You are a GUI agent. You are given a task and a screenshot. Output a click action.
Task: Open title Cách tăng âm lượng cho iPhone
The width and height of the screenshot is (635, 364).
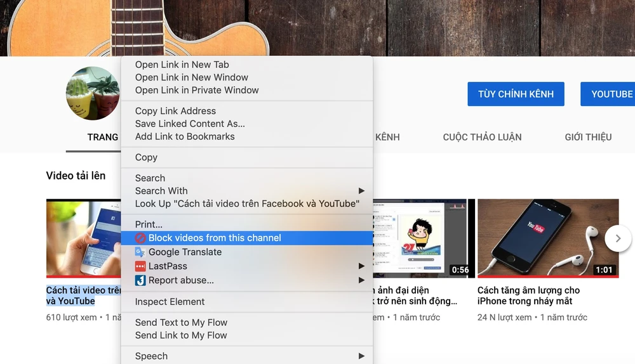[x=528, y=296]
